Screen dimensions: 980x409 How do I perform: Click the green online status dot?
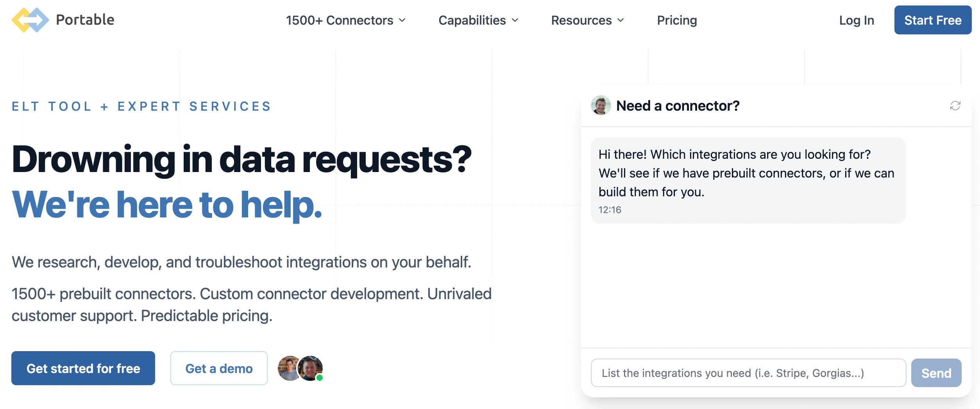320,378
